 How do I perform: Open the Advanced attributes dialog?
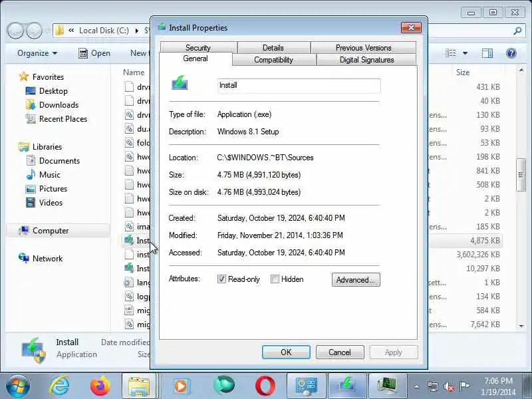[356, 280]
